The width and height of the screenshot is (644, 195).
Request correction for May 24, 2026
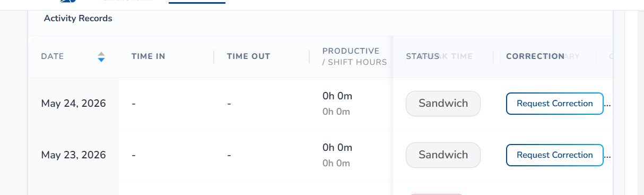click(555, 104)
